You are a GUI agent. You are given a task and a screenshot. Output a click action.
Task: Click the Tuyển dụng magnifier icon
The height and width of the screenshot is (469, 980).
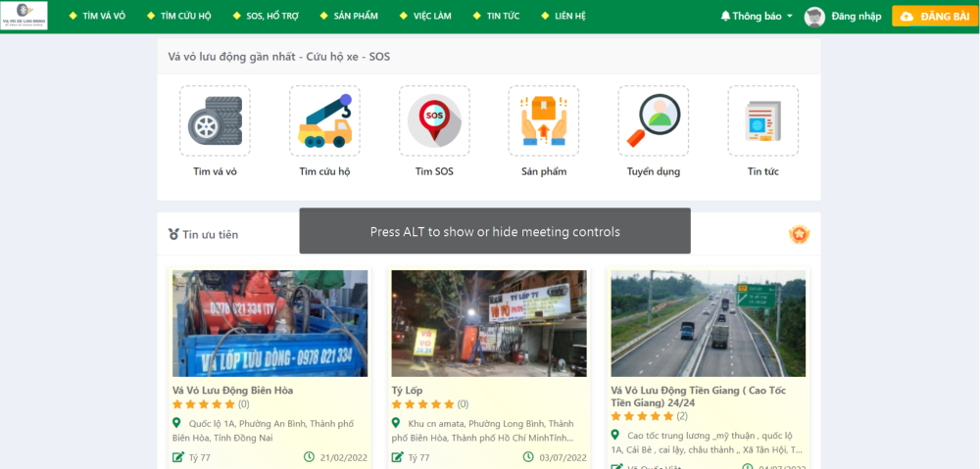(653, 121)
